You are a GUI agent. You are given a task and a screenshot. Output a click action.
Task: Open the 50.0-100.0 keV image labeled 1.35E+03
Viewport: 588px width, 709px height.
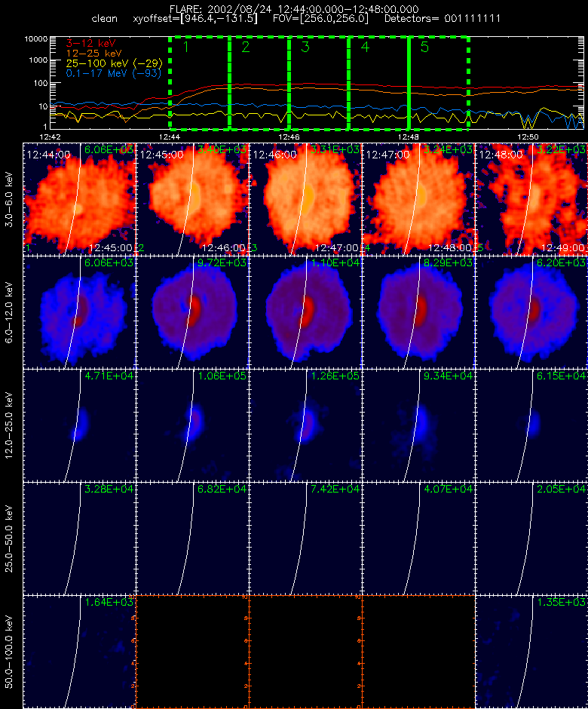pyautogui.click(x=531, y=652)
